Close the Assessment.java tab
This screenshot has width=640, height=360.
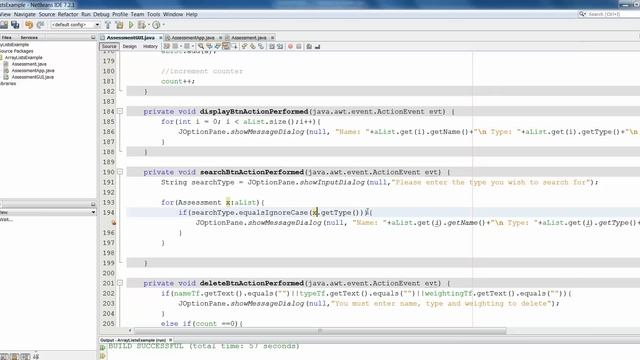[272, 38]
